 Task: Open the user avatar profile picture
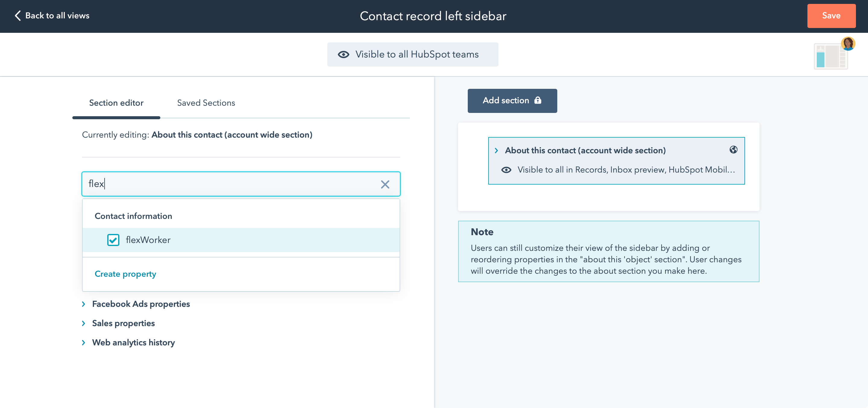click(848, 43)
